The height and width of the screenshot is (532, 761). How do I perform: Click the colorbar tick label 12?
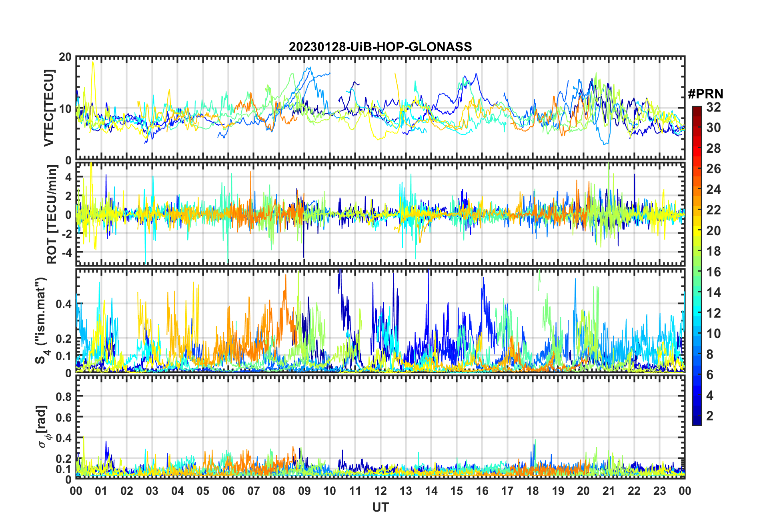point(713,313)
